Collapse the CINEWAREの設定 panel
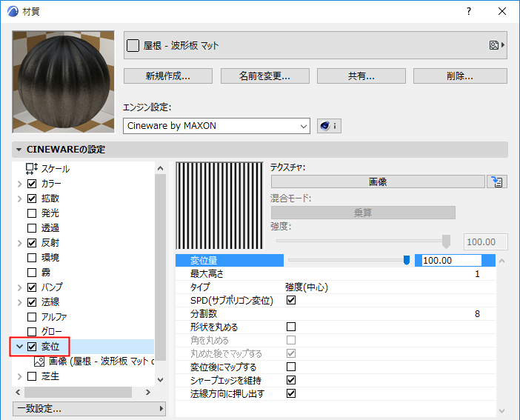The image size is (520, 420). (19, 150)
